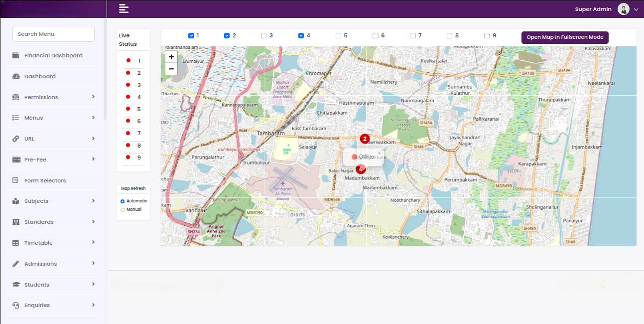Check map checkbox 3
Viewport: 644px width, 324px height.
[x=264, y=35]
